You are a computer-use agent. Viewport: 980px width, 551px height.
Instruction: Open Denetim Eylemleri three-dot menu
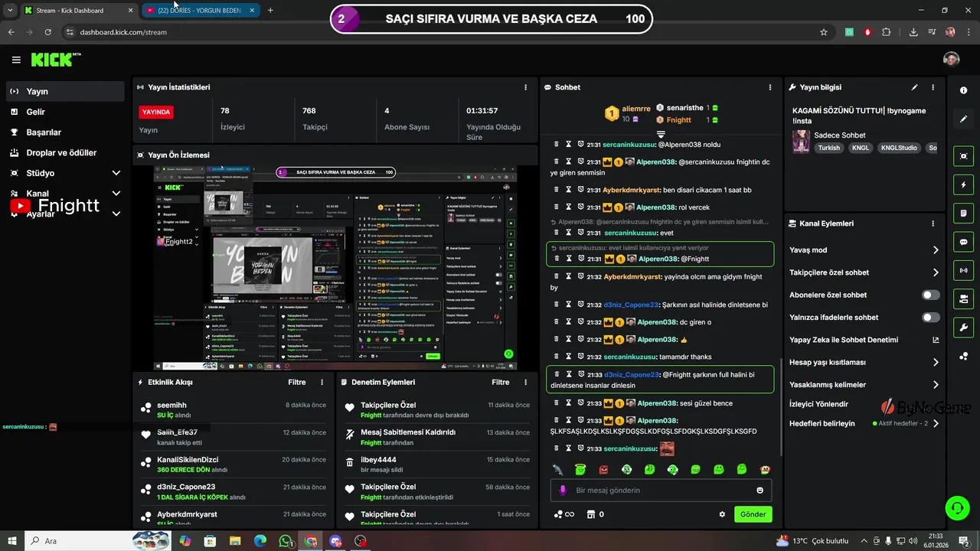click(x=524, y=382)
